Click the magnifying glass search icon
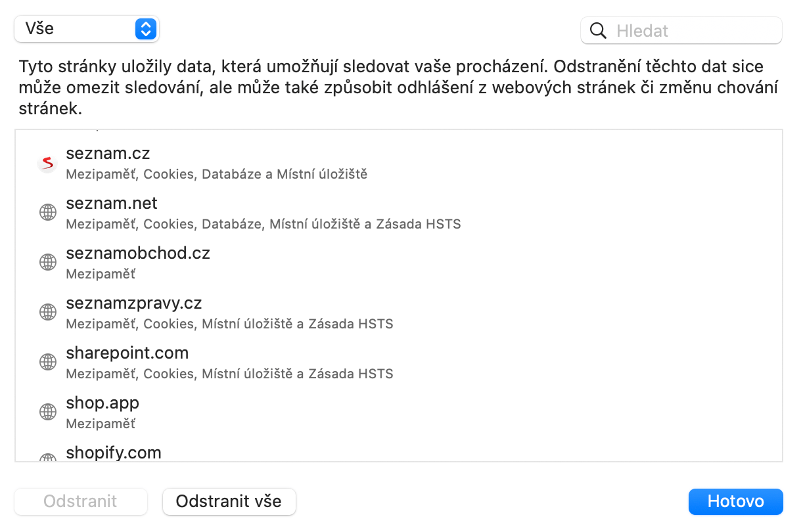 click(598, 31)
